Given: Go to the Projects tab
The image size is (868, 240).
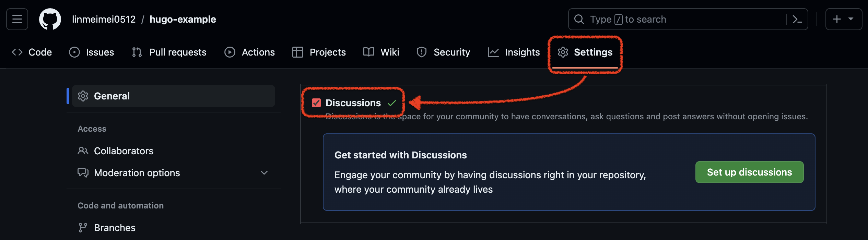Looking at the screenshot, I should click(x=319, y=52).
